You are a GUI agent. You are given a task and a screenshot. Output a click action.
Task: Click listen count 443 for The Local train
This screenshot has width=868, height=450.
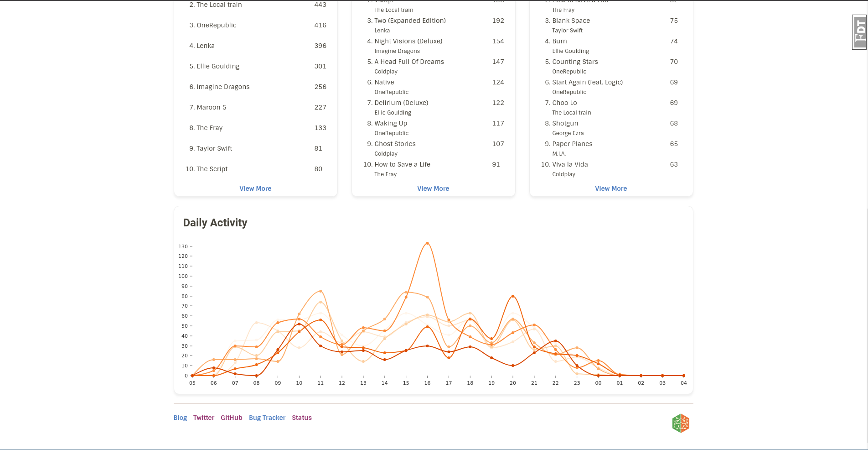point(320,5)
